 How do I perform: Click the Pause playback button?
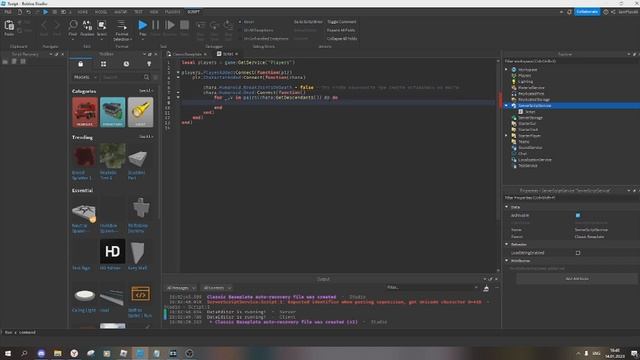pos(156,25)
